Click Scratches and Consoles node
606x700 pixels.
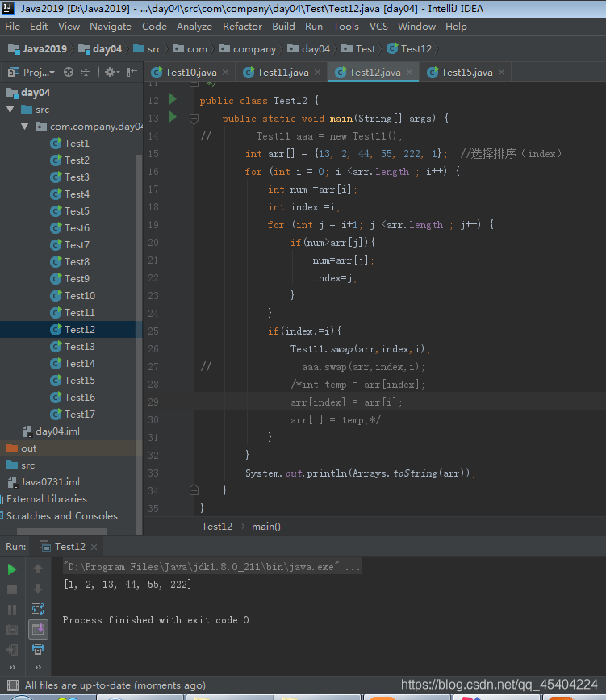click(x=61, y=516)
